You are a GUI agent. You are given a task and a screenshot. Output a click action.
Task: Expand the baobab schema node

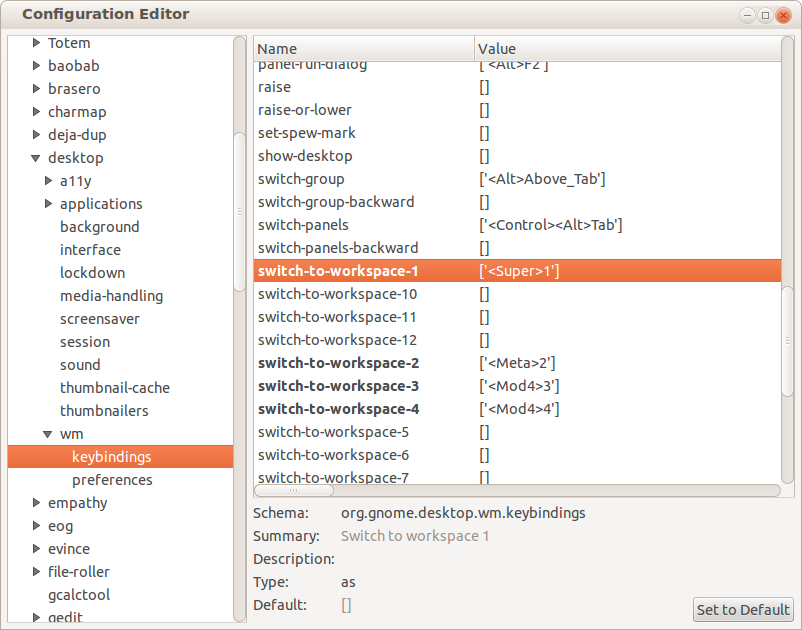point(37,66)
